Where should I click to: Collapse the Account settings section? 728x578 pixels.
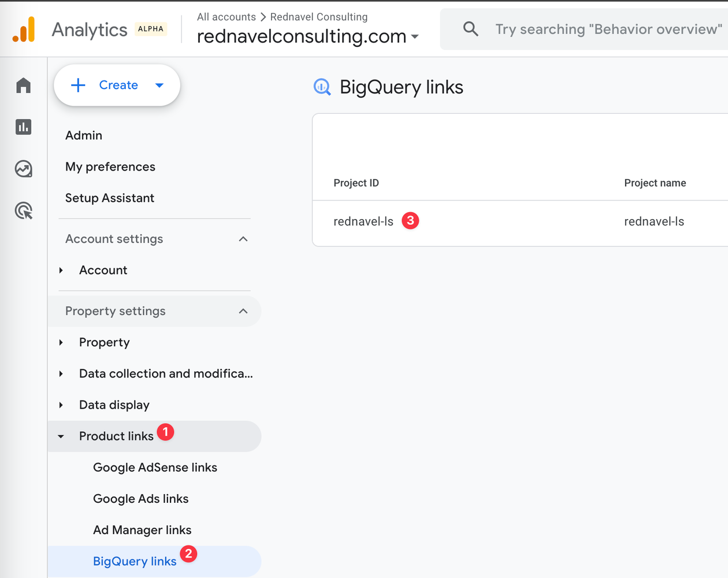click(243, 239)
